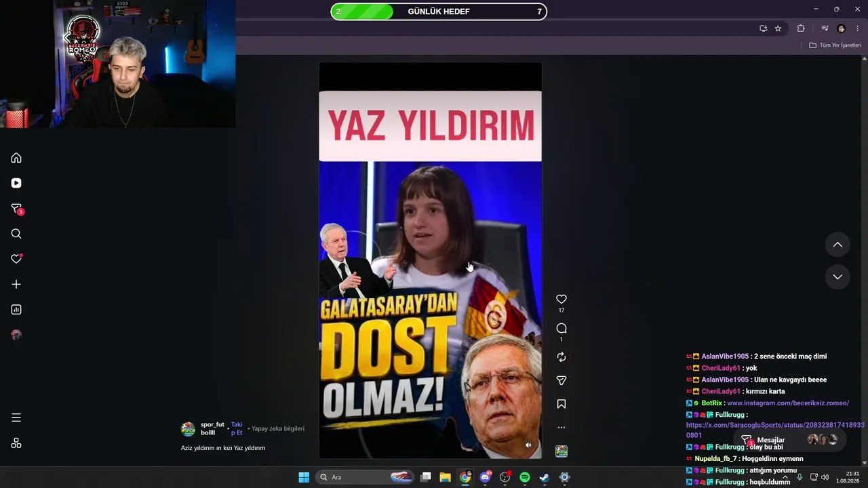Share the reel via paper plane icon
Screen dimensions: 868x488
coord(561,381)
